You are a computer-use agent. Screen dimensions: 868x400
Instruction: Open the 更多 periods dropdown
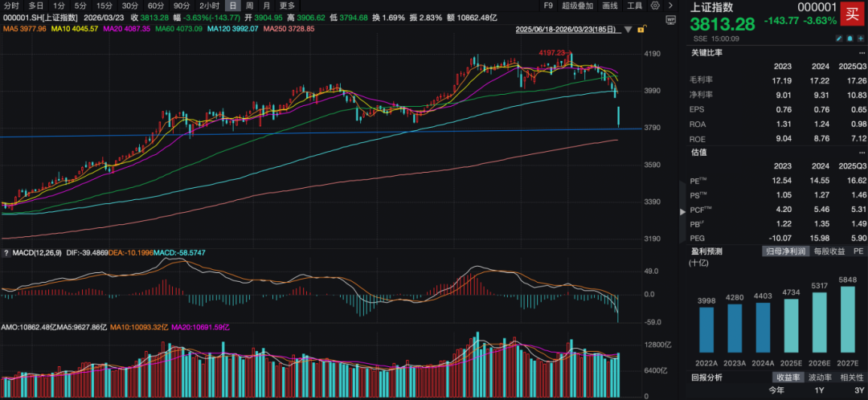point(287,5)
